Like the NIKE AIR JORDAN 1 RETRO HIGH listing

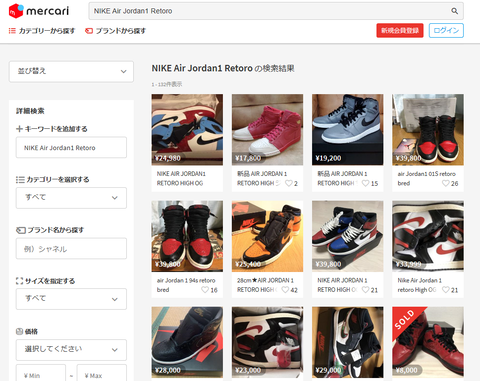[365, 290]
